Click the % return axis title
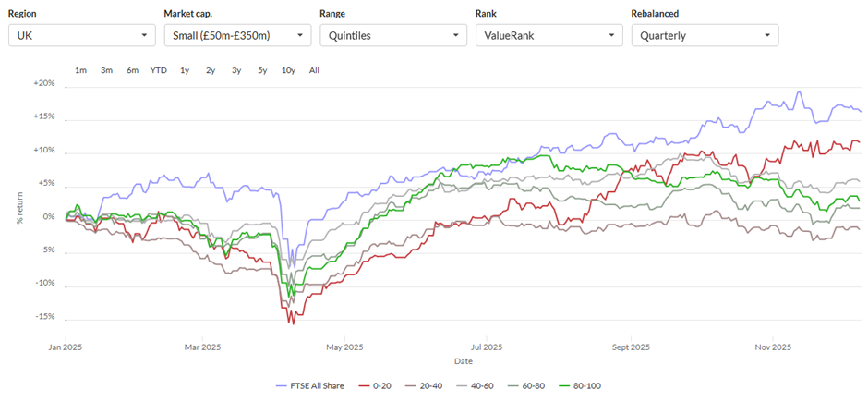Screen dimensions: 868x402 [x=18, y=210]
